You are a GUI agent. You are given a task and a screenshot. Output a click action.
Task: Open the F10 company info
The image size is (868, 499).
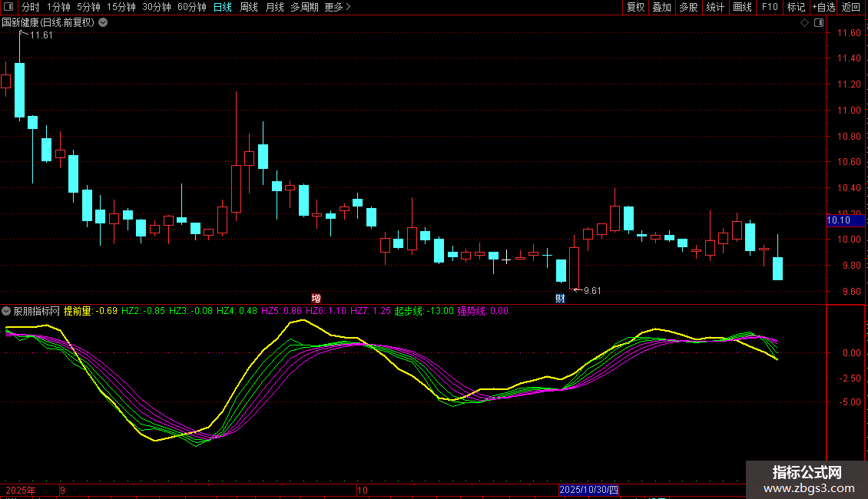[x=770, y=7]
